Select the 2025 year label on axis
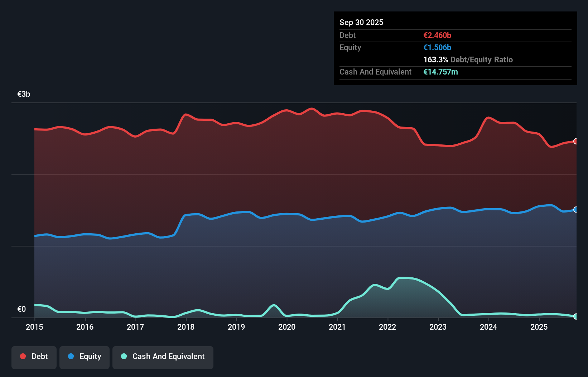The width and height of the screenshot is (588, 377). point(539,327)
